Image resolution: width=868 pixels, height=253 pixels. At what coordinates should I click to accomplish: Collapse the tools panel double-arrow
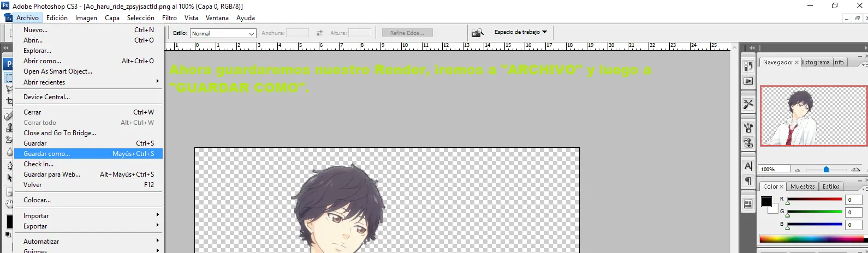[6, 48]
